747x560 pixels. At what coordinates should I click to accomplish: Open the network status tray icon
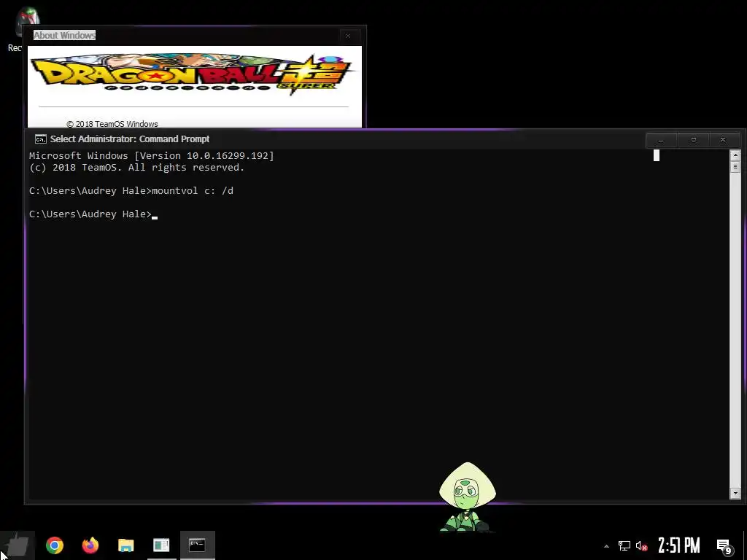tap(624, 545)
